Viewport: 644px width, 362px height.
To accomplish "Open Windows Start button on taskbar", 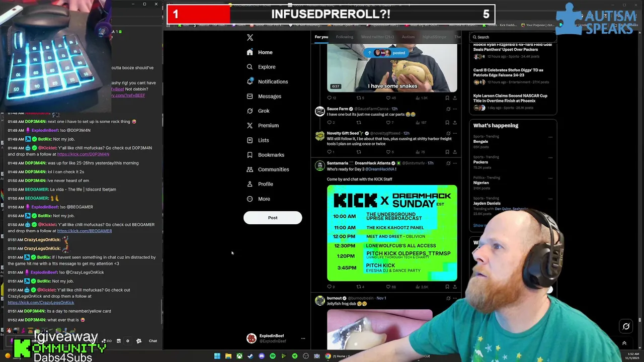I will (217, 356).
